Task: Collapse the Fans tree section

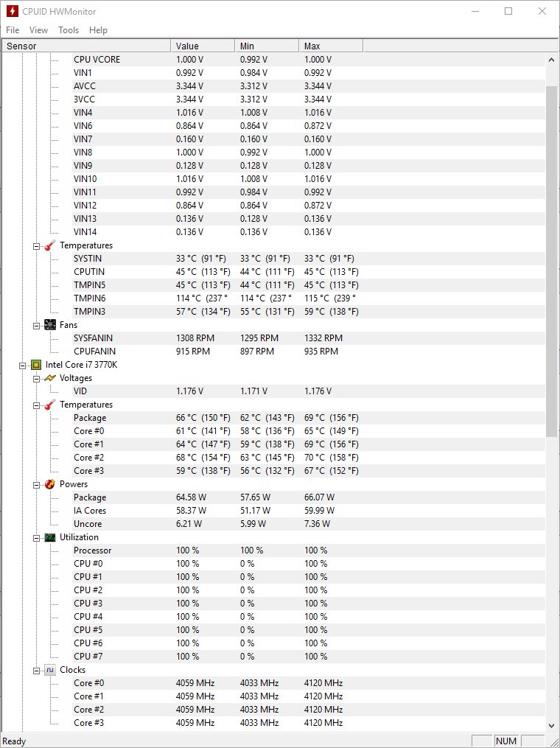Action: tap(37, 325)
